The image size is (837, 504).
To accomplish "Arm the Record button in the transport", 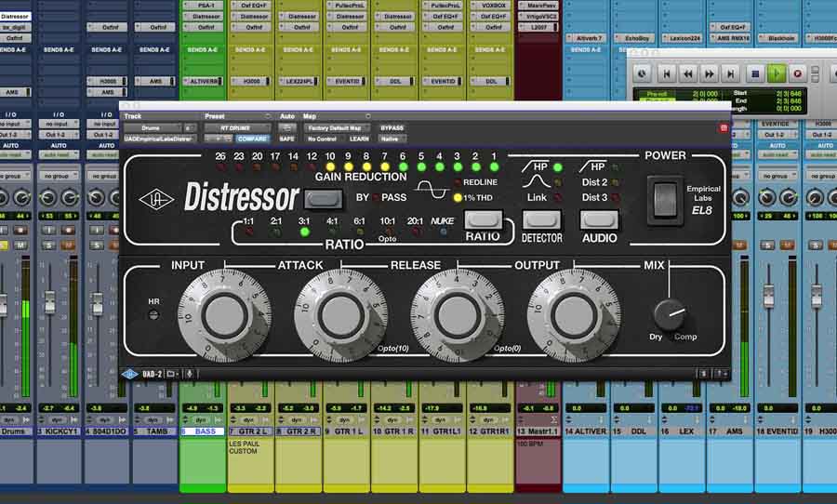I will [798, 73].
